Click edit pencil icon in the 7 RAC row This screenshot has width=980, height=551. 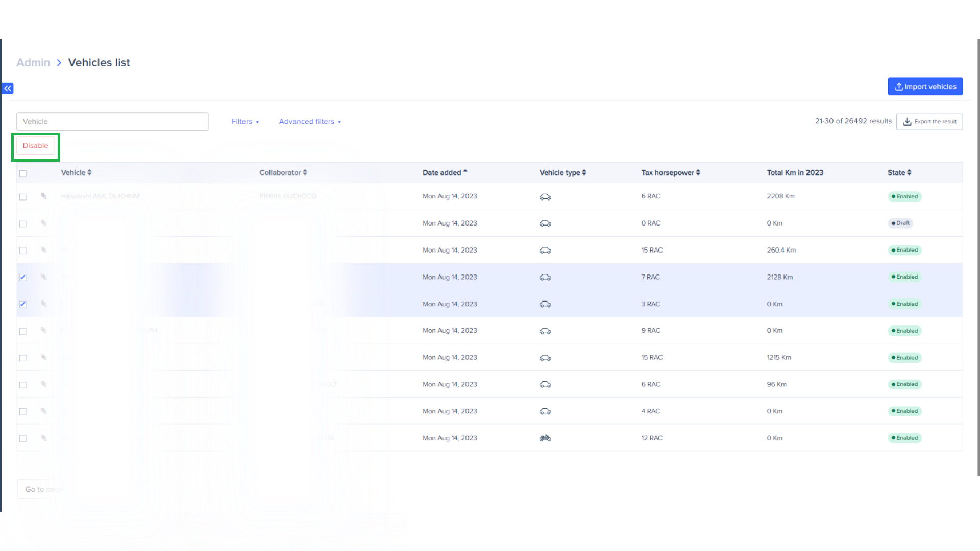point(43,277)
